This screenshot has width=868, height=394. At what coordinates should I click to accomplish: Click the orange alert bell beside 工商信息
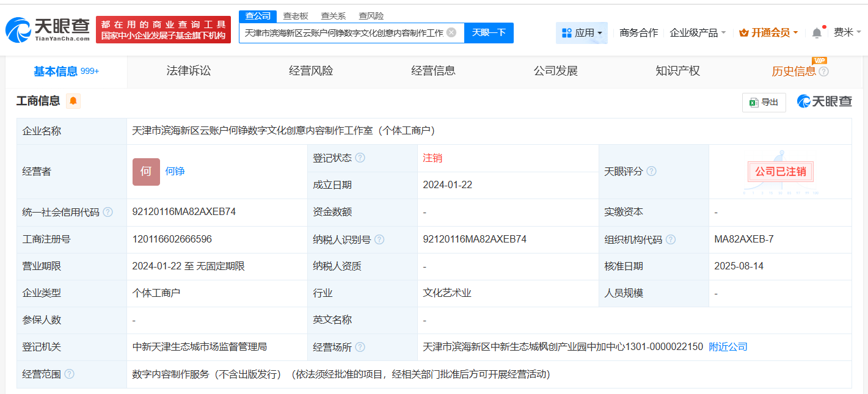click(73, 101)
